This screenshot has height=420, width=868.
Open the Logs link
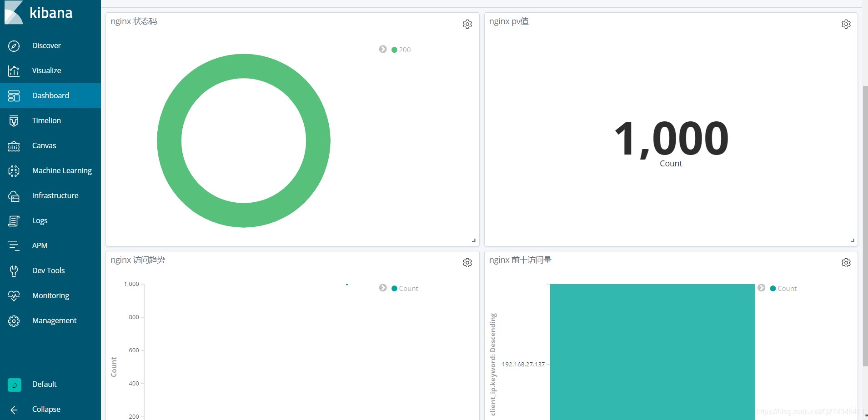[40, 220]
